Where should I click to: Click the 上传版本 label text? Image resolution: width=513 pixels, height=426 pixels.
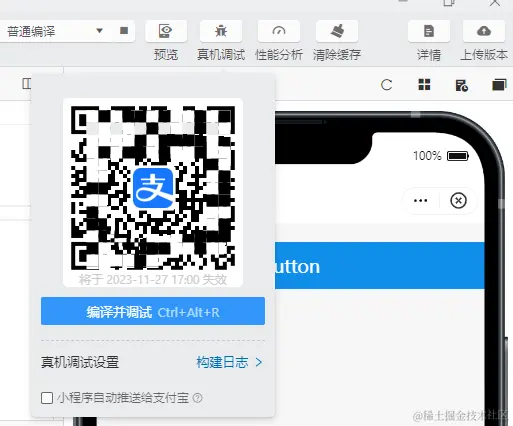coord(484,55)
